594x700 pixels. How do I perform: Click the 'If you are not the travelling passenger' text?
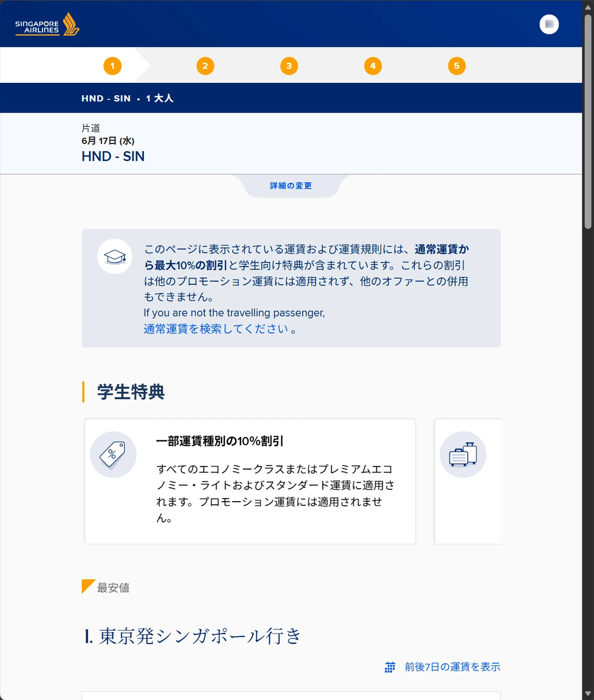click(x=234, y=313)
